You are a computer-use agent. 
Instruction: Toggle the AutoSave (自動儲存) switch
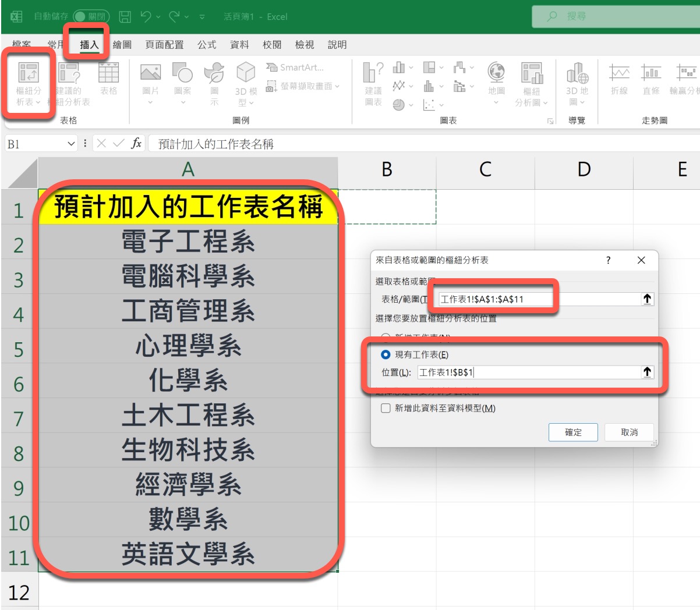point(90,17)
